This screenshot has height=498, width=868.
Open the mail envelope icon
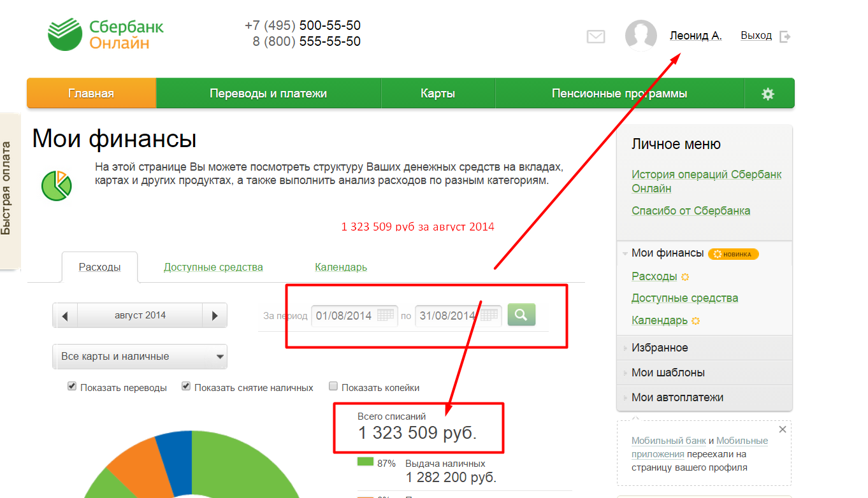595,37
